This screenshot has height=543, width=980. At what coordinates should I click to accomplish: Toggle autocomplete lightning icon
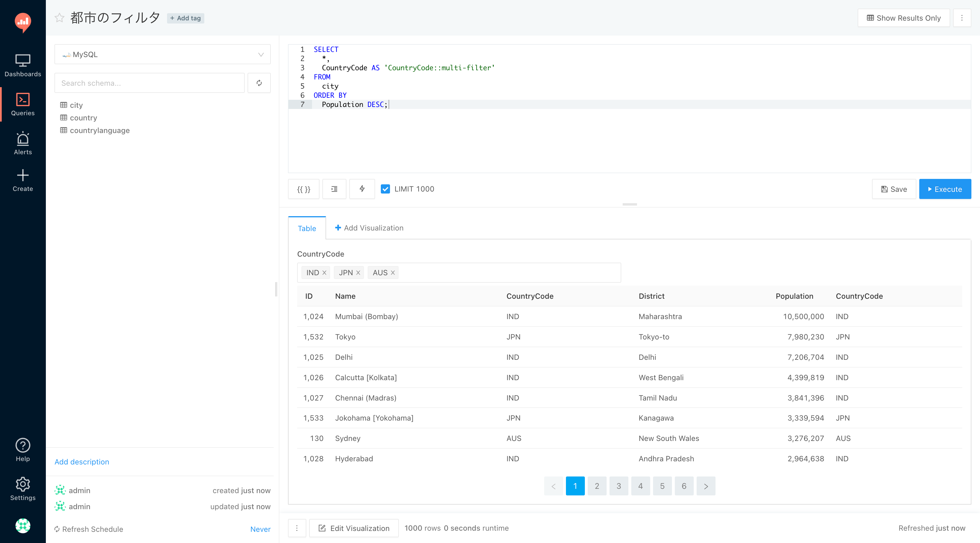[x=362, y=189]
